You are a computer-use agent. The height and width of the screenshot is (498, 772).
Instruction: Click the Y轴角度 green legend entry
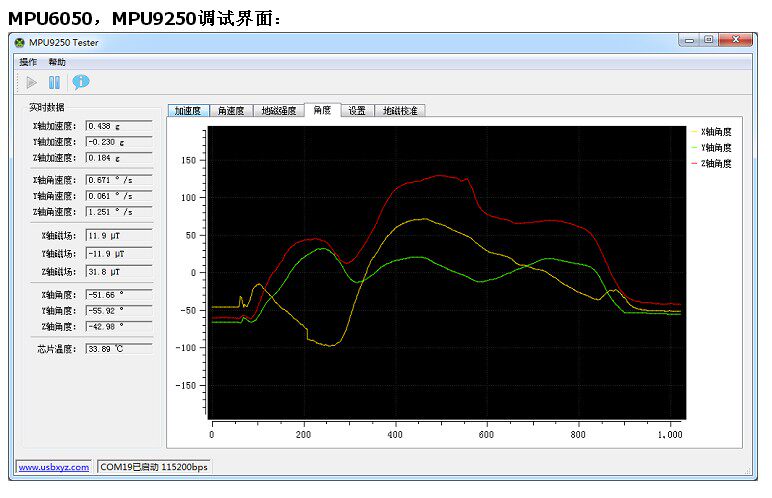click(711, 147)
